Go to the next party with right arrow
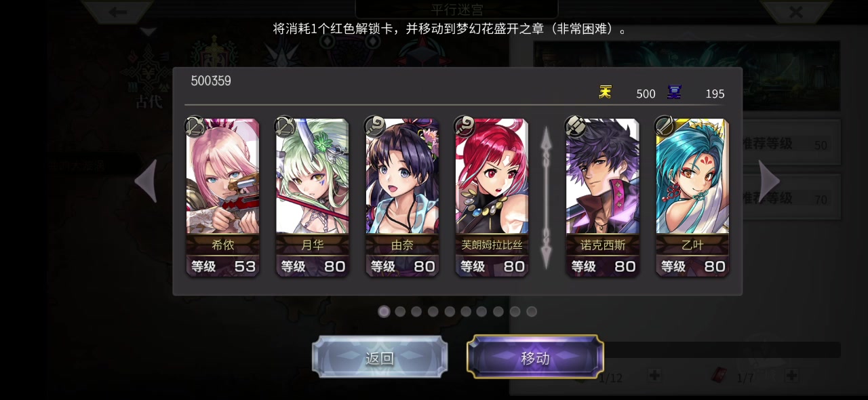 tap(769, 181)
